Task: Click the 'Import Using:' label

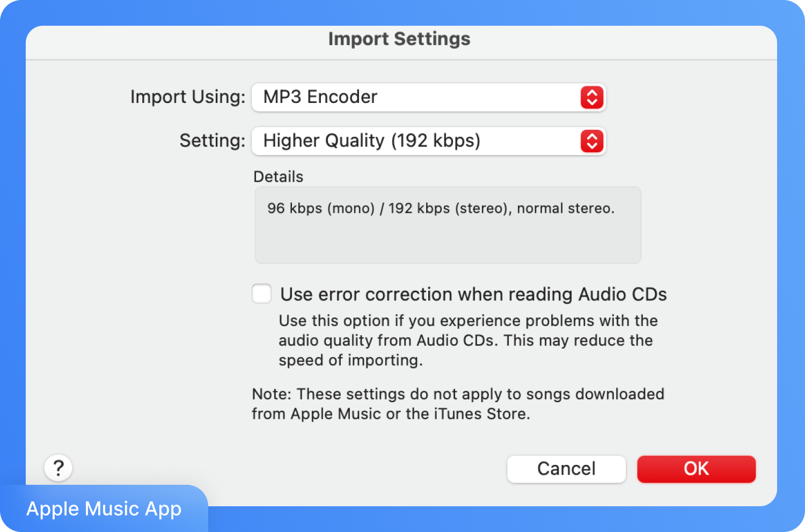Action: tap(188, 97)
